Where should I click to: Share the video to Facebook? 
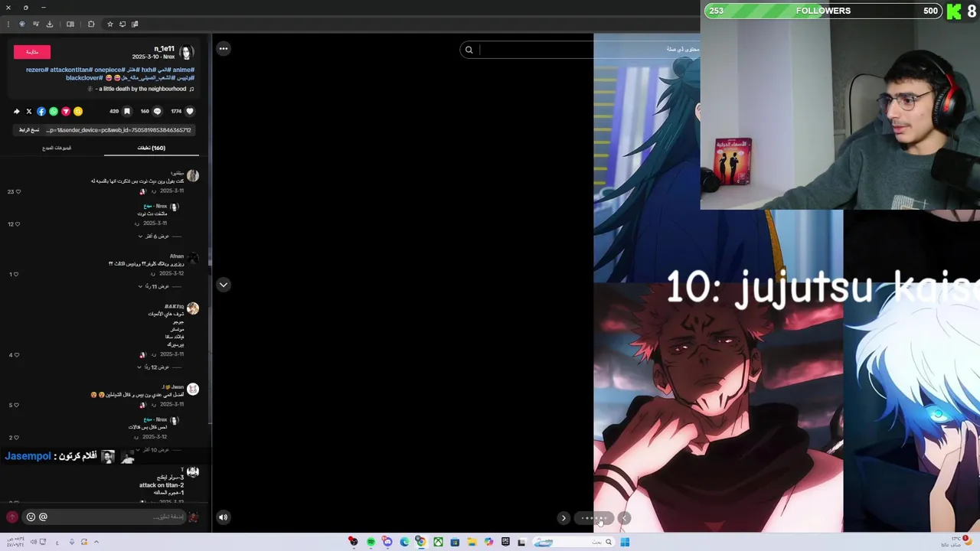click(x=41, y=112)
